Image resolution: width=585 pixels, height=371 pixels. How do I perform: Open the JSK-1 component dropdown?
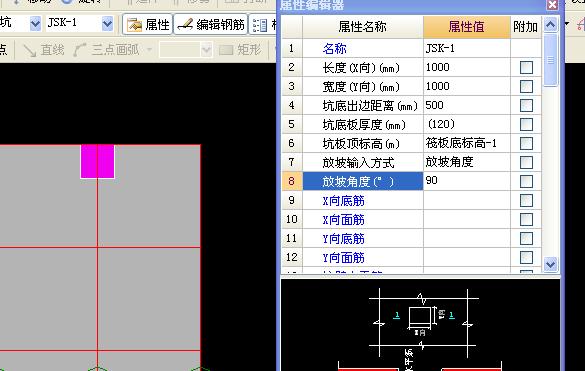click(x=107, y=24)
